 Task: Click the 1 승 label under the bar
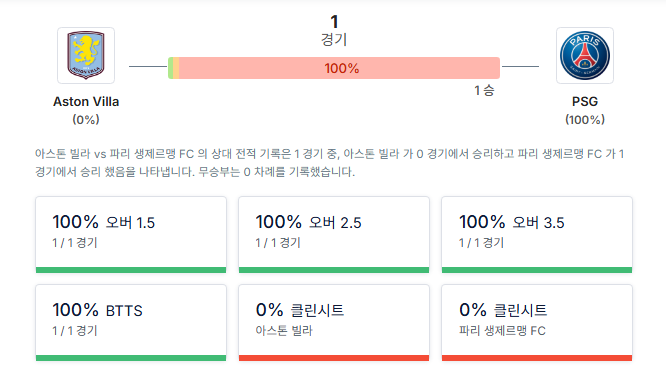[484, 90]
